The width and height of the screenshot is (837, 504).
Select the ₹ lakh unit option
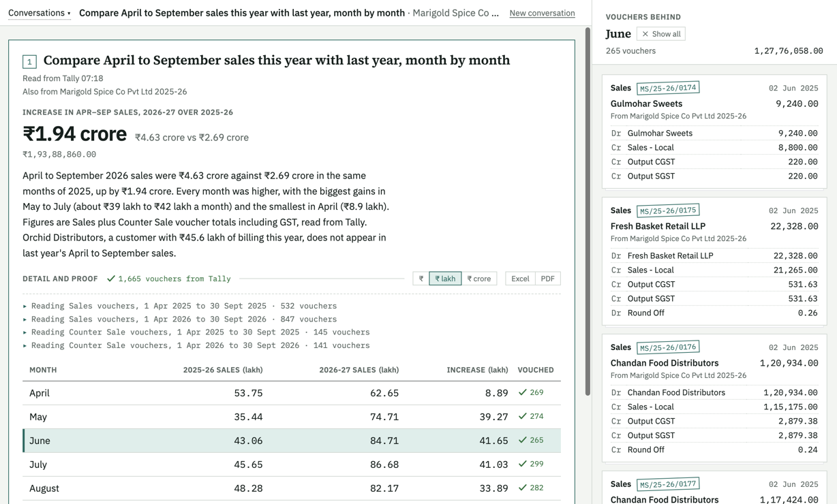pyautogui.click(x=445, y=279)
